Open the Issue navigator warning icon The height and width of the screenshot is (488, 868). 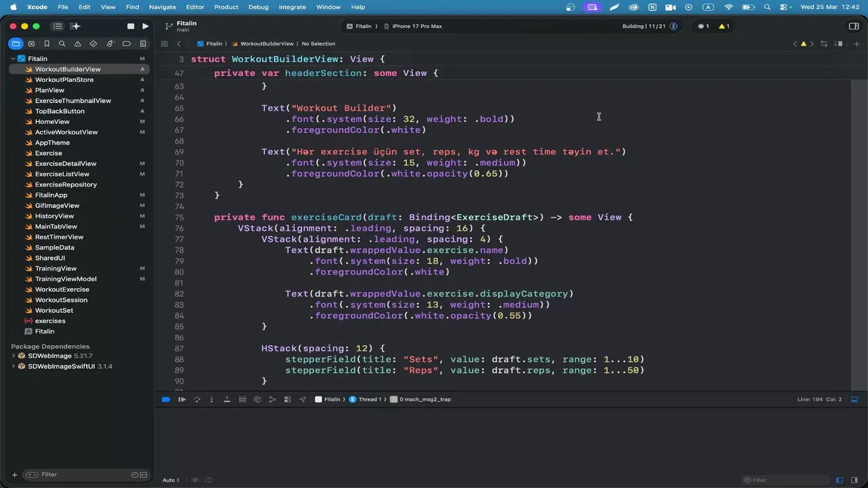77,43
